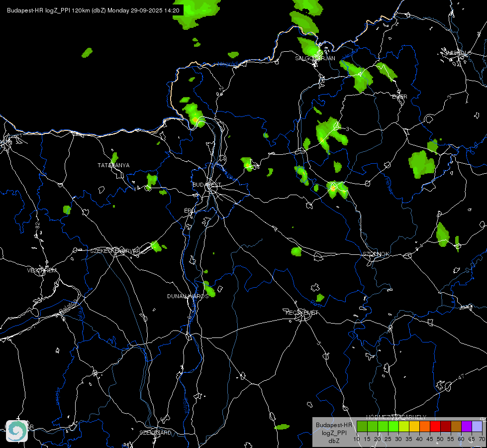487x448 pixels.
Task: Click the SZEKSZARD city label
Action: (x=155, y=433)
